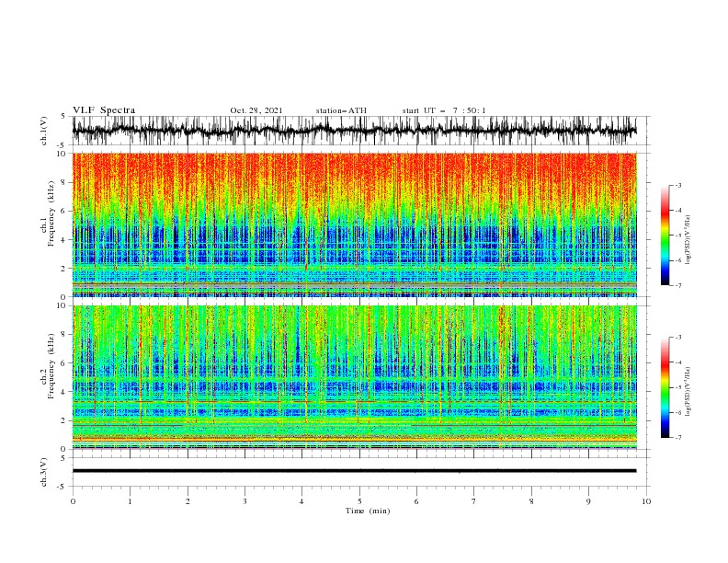Screen dimensions: 728x563
Task: Click the "-5" tick on ch.3(V) axis
Action: click(63, 487)
